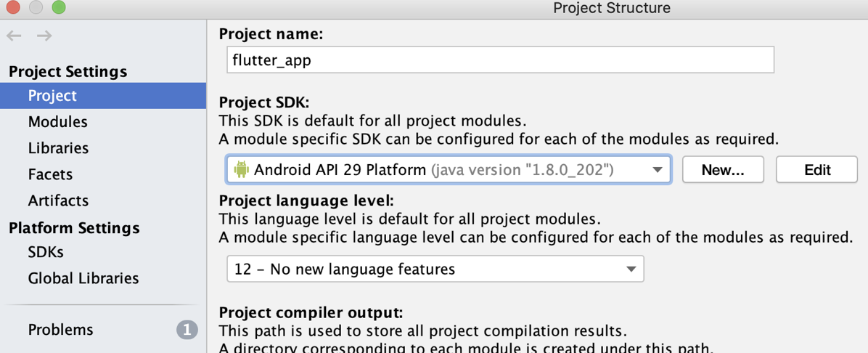Viewport: 868px width, 353px height.
Task: Open Global Libraries section
Action: [83, 278]
